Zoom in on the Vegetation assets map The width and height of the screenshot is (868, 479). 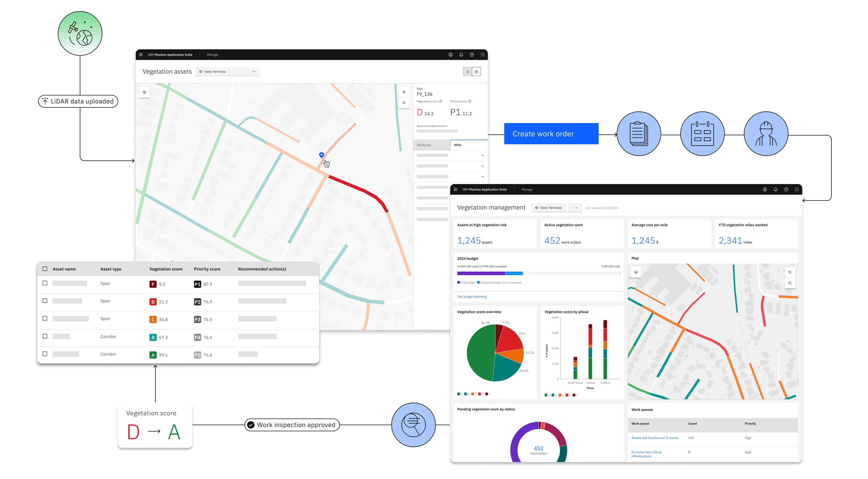404,92
